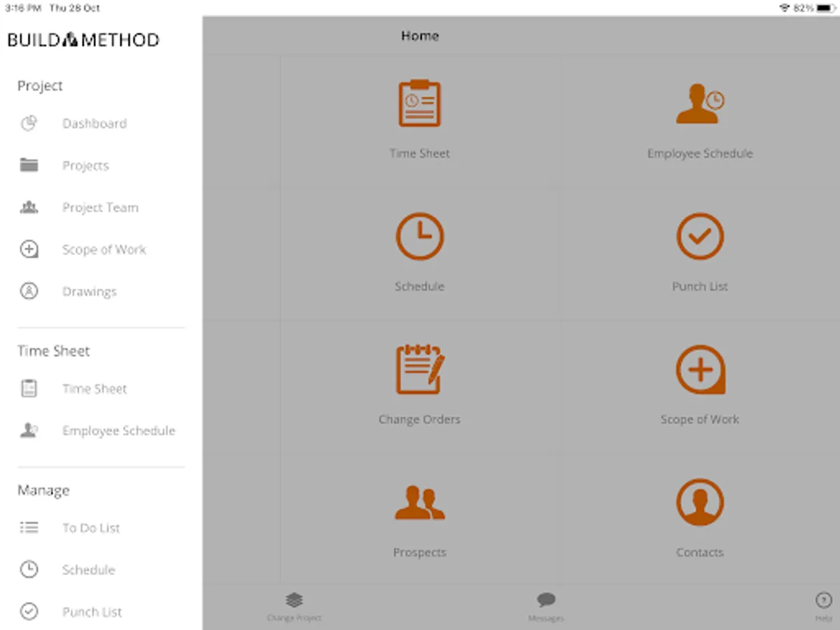The image size is (840, 630).
Task: Open Help from the bottom bar
Action: pyautogui.click(x=824, y=607)
